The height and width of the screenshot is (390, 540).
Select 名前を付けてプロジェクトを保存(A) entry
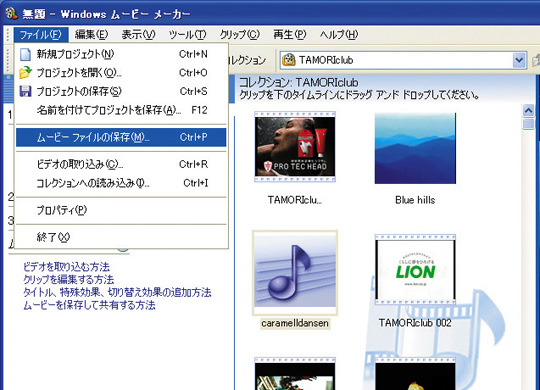click(x=121, y=110)
